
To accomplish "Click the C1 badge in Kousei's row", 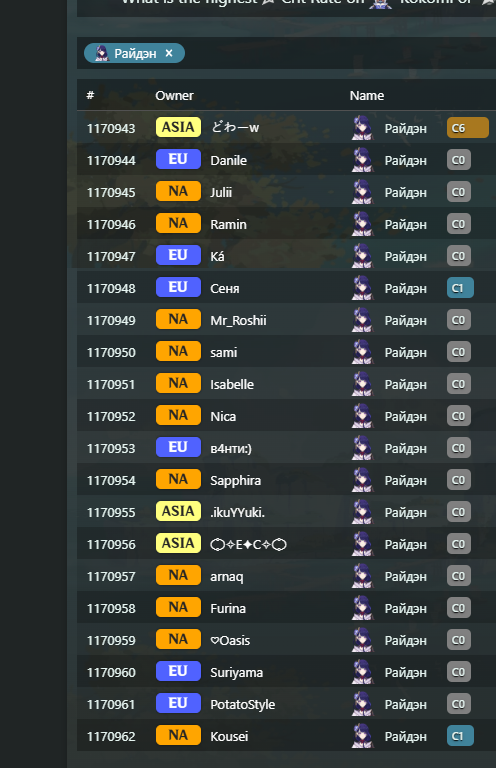I will [x=460, y=736].
